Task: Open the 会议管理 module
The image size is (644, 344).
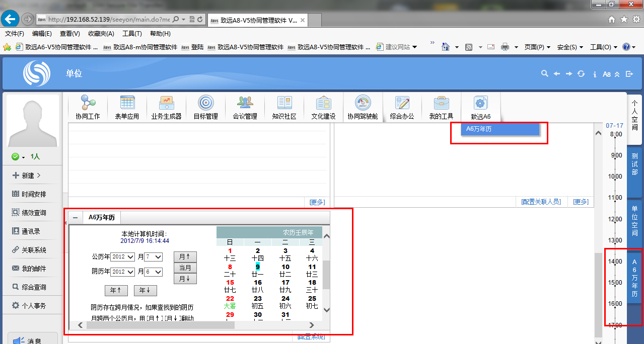Action: [245, 103]
